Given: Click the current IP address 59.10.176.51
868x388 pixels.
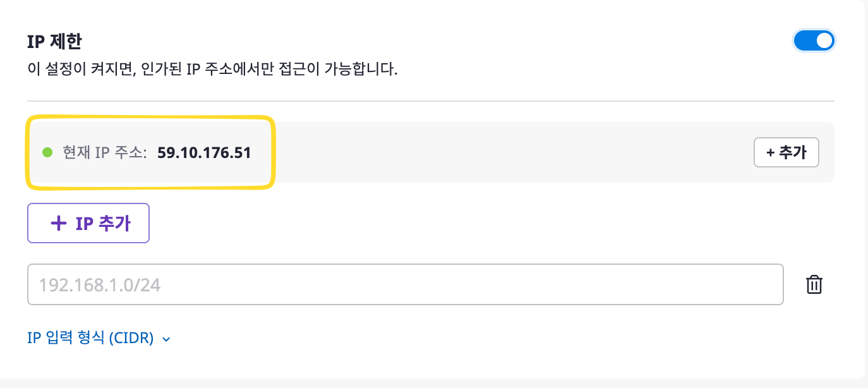Looking at the screenshot, I should (204, 152).
